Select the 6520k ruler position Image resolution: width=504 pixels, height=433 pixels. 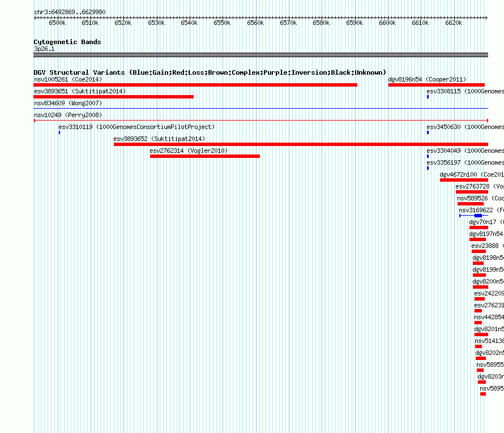point(123,23)
